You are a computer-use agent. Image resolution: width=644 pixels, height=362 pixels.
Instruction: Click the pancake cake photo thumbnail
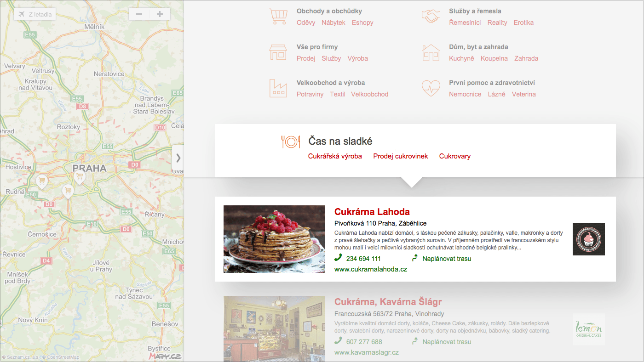coord(274,239)
